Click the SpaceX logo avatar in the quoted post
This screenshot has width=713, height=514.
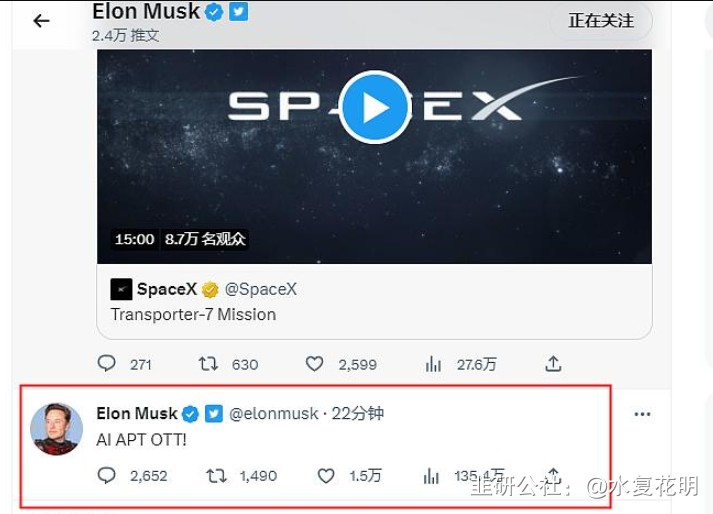tap(121, 289)
